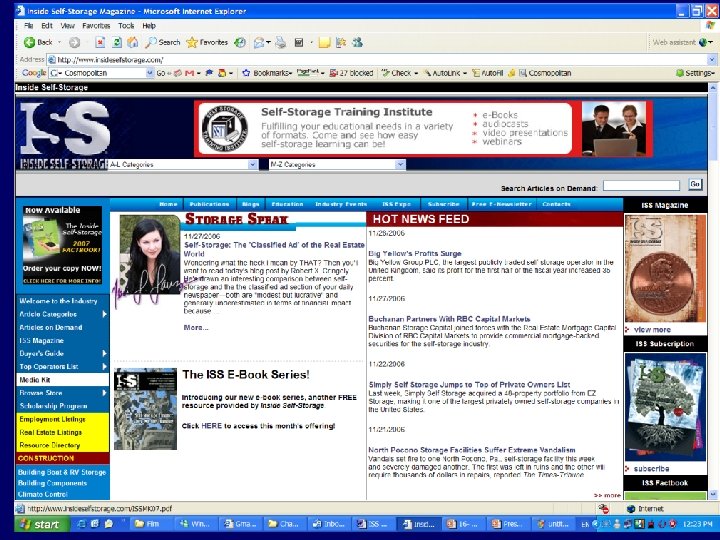This screenshot has height=540, width=720.
Task: Open the Edit menu
Action: [47, 26]
